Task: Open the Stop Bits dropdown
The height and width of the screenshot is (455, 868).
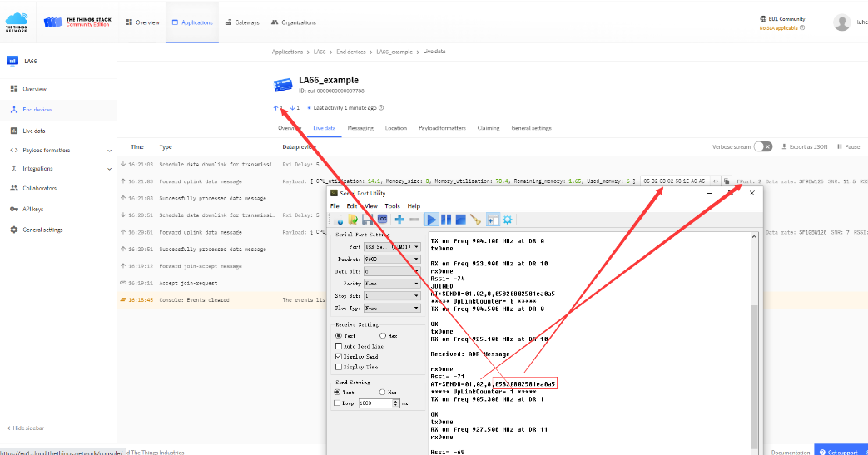Action: tap(391, 295)
